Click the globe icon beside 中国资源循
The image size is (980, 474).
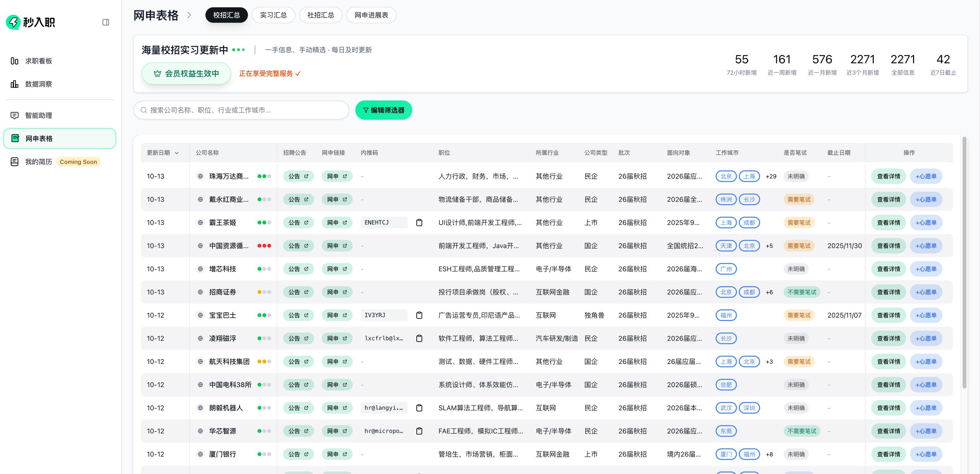click(200, 246)
